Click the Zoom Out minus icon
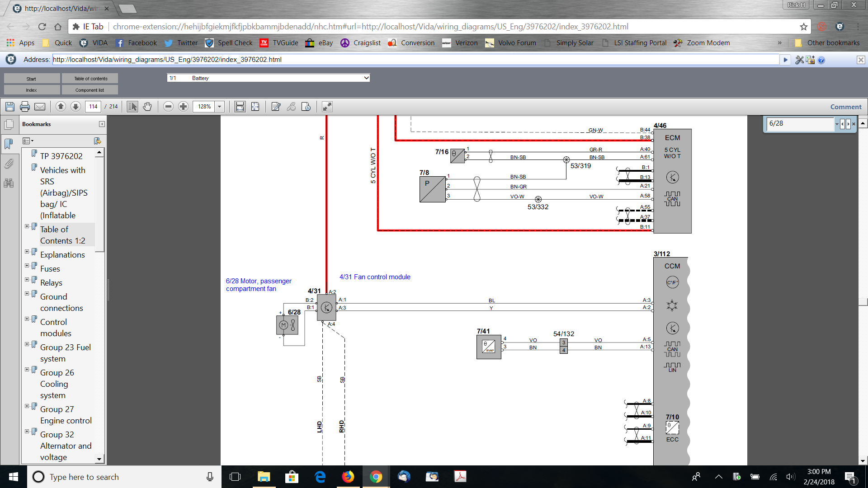Image resolution: width=868 pixels, height=488 pixels. click(x=168, y=107)
